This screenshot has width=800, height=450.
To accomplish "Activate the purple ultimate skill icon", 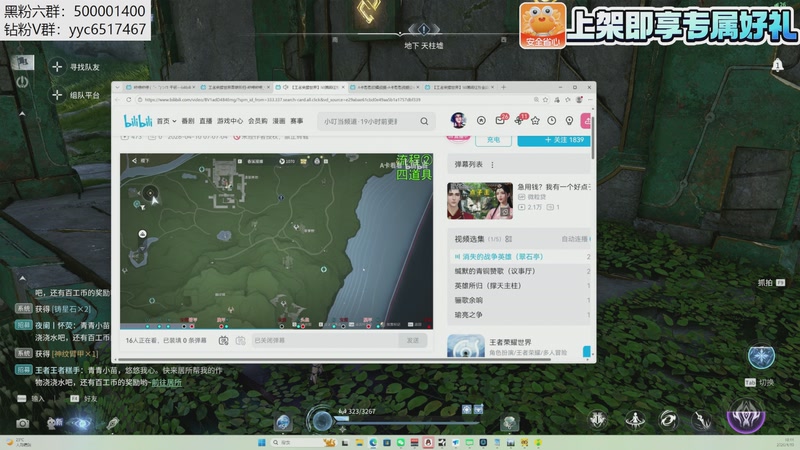I will 746,415.
